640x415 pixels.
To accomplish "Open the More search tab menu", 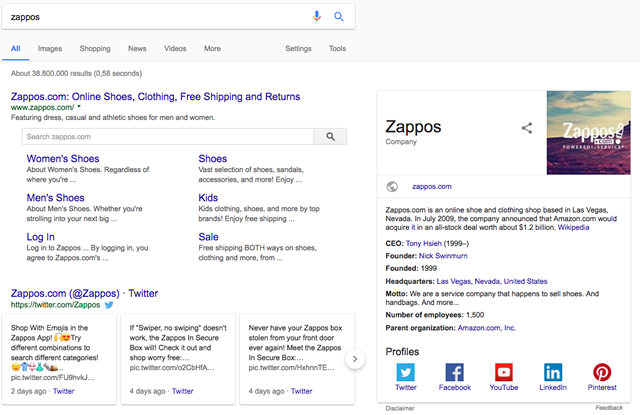I will [212, 49].
